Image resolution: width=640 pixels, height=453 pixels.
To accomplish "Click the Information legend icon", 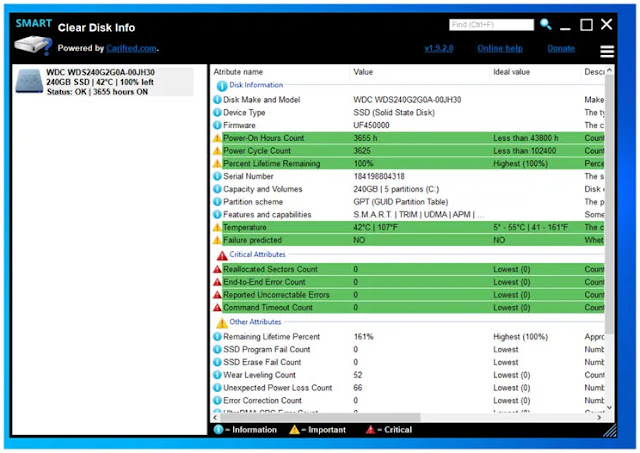I will click(218, 430).
